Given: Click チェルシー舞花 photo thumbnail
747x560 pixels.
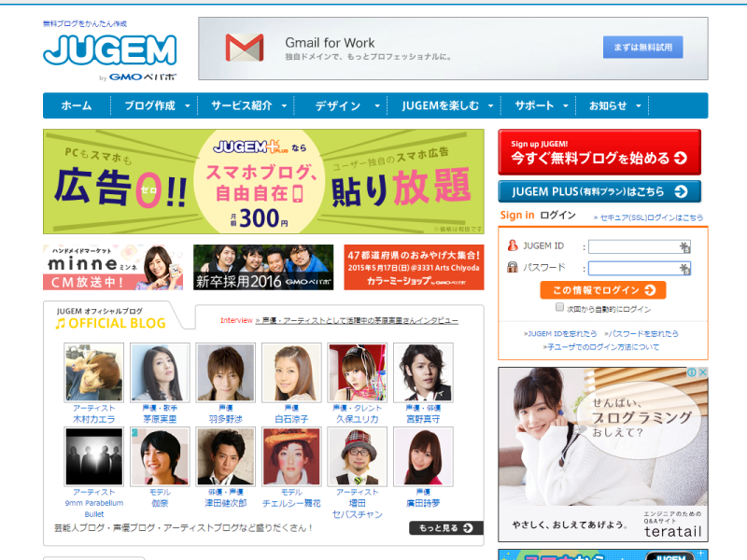Looking at the screenshot, I should click(x=291, y=456).
